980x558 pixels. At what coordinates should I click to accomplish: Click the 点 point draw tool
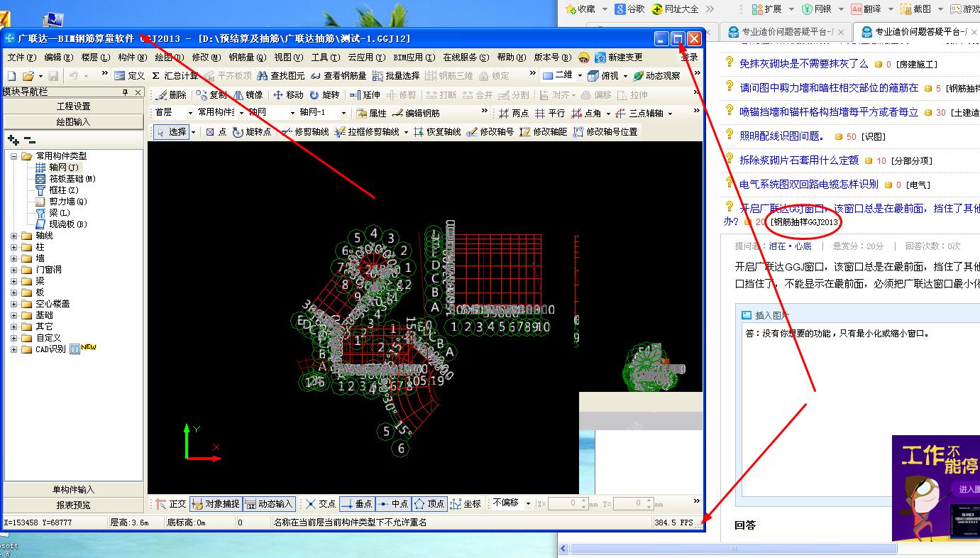216,131
